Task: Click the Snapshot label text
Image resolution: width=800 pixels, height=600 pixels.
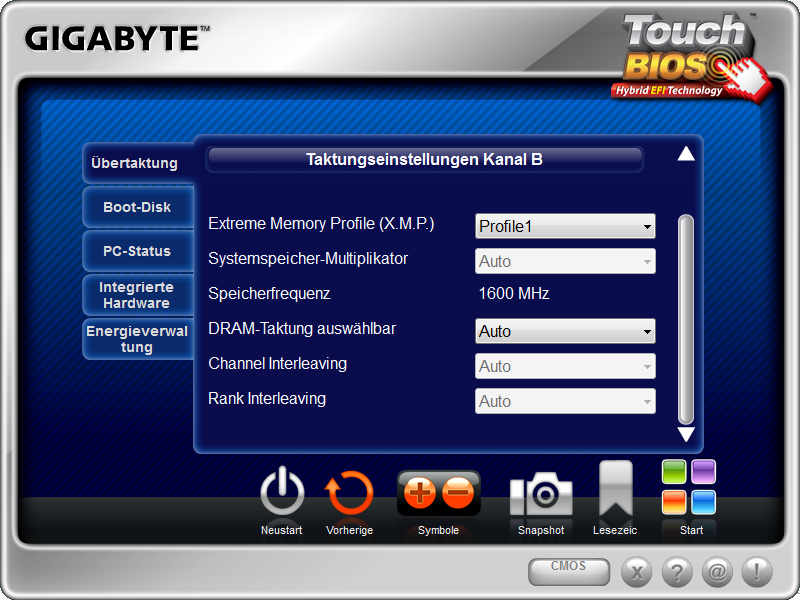Action: click(x=541, y=530)
